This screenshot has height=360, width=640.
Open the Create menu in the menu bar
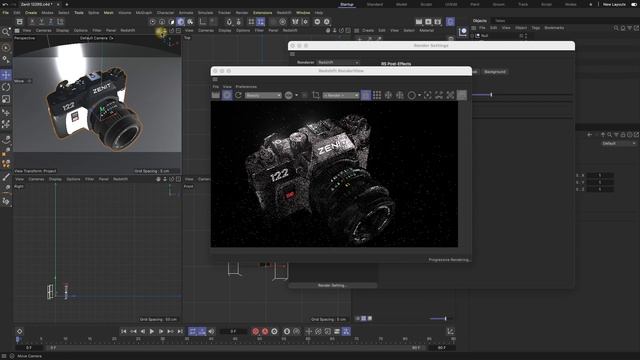point(31,13)
